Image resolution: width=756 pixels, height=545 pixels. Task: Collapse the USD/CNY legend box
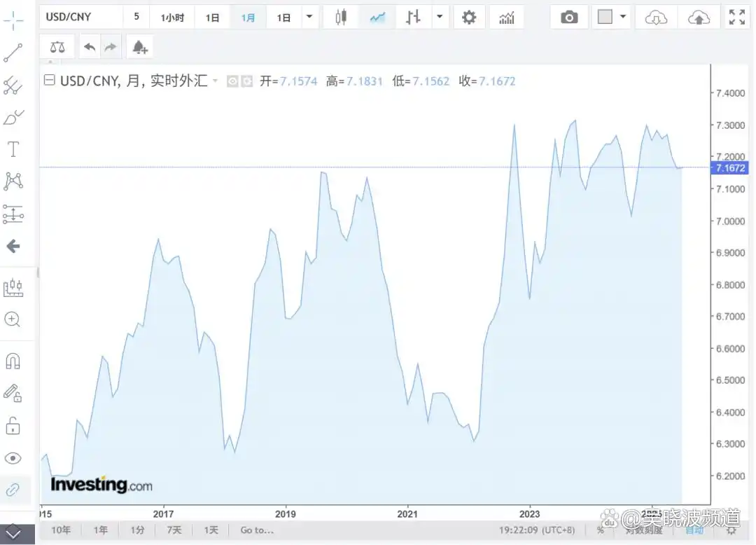(49, 81)
